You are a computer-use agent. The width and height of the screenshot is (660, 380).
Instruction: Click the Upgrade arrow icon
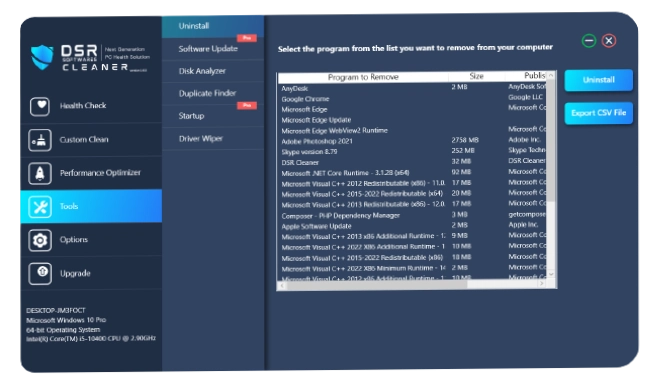tap(40, 274)
